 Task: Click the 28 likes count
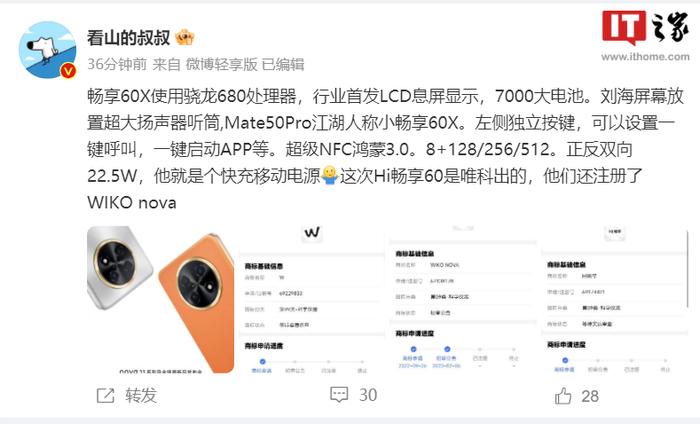click(590, 396)
